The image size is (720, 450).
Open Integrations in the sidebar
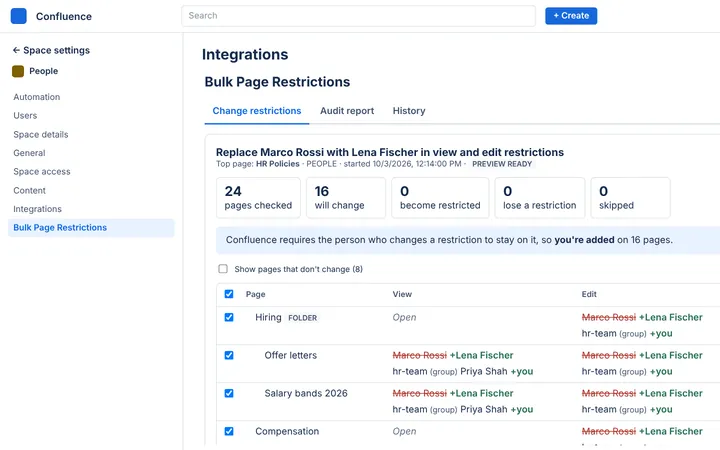tap(37, 209)
